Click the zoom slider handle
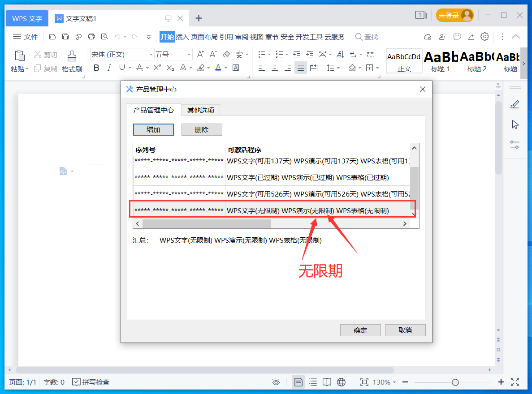Screen dimensions: 532x394 455,382
